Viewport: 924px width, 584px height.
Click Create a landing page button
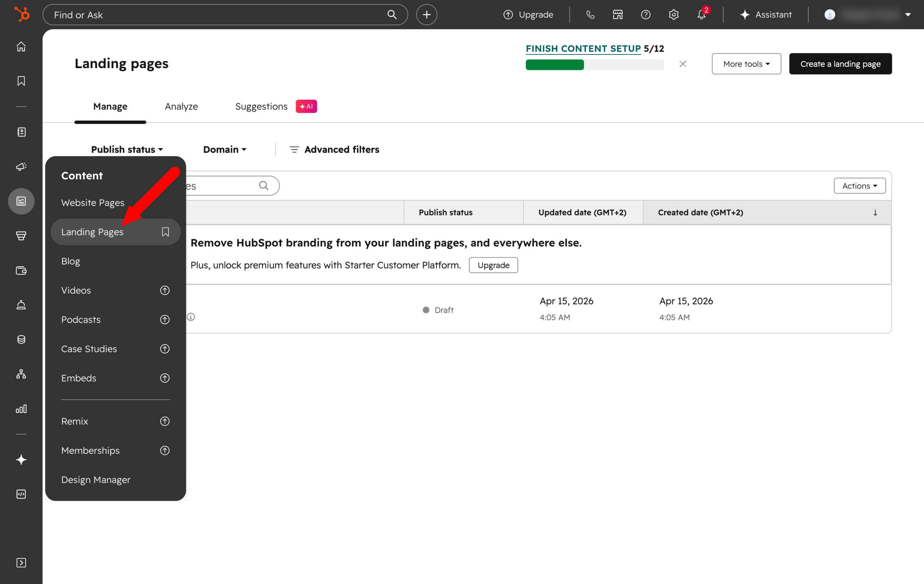click(840, 63)
